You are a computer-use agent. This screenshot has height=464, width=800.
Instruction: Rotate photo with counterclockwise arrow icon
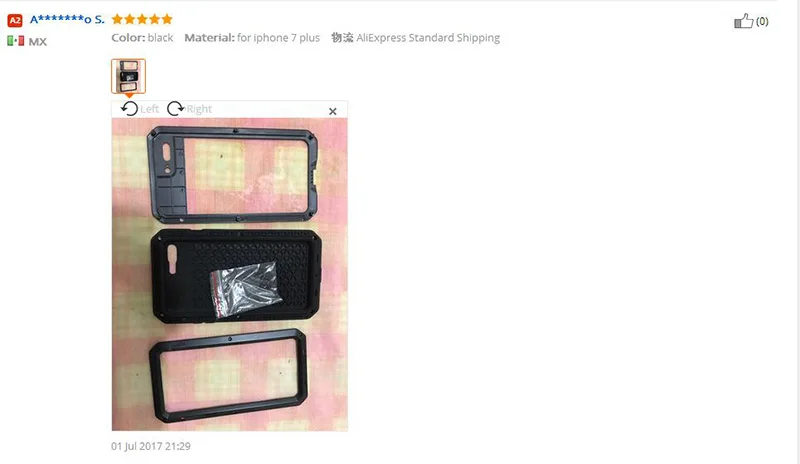(130, 109)
